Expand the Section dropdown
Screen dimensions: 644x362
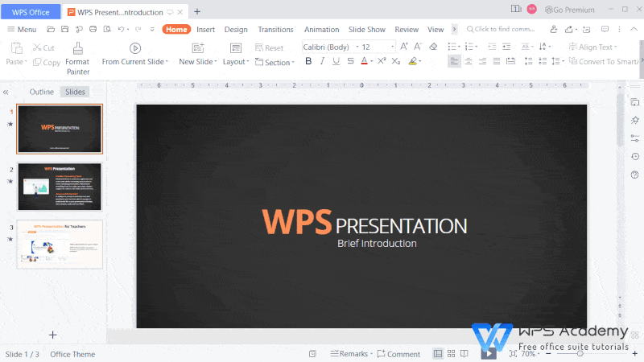pos(275,62)
